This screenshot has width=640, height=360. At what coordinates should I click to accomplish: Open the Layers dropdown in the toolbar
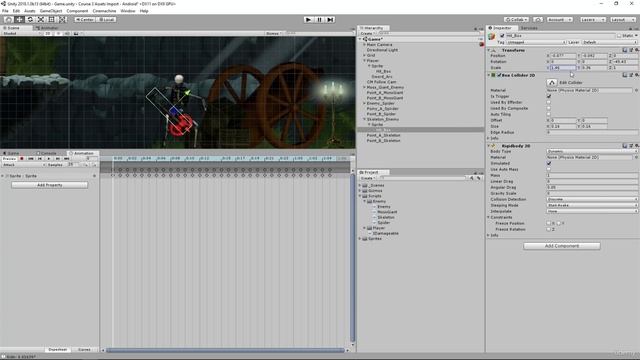point(592,20)
